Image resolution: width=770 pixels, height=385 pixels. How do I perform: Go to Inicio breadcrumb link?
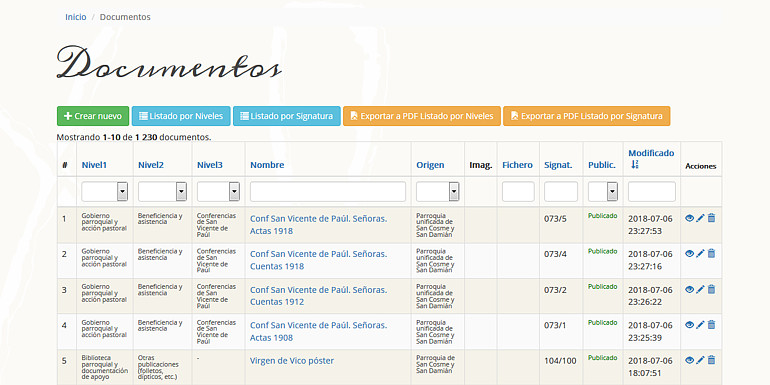(76, 17)
